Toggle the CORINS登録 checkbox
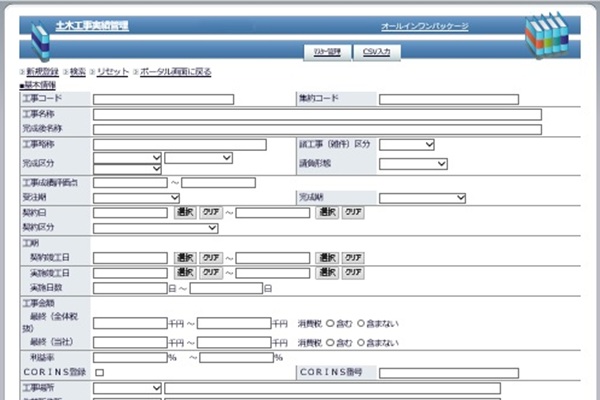This screenshot has height=400, width=600. 99,373
